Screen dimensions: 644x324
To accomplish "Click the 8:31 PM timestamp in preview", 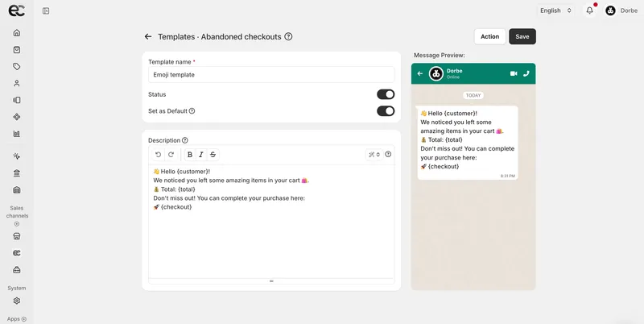I will pos(508,176).
